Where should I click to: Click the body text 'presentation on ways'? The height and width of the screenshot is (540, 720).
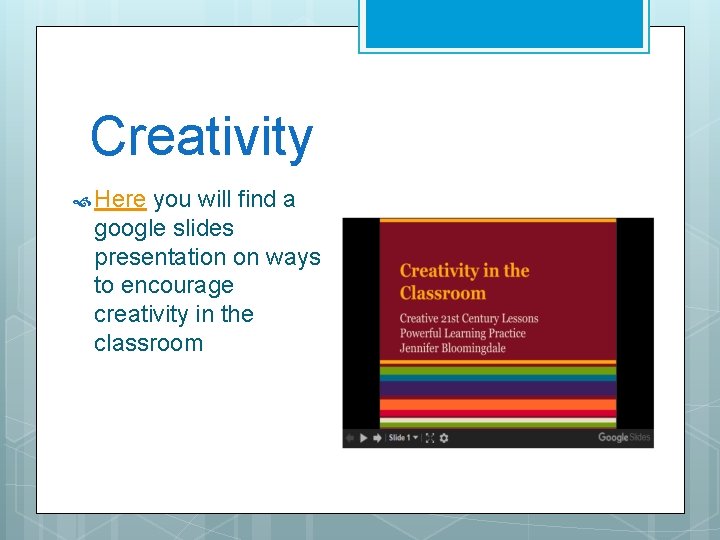(207, 257)
